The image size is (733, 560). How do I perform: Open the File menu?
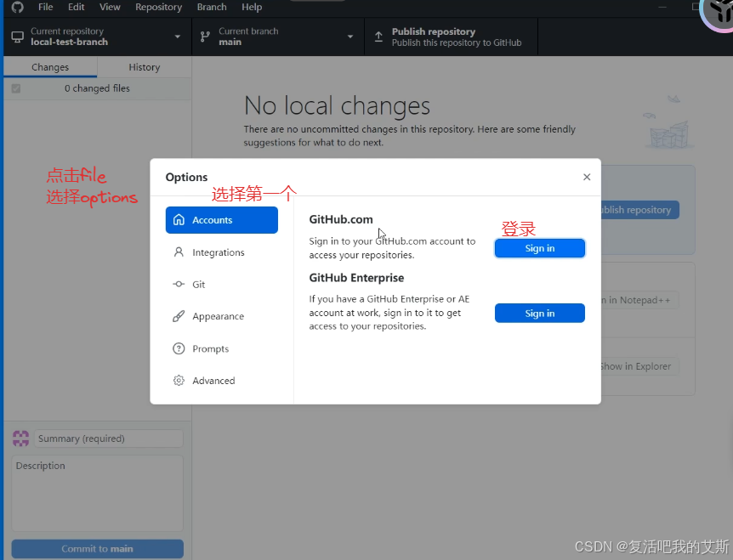click(45, 7)
